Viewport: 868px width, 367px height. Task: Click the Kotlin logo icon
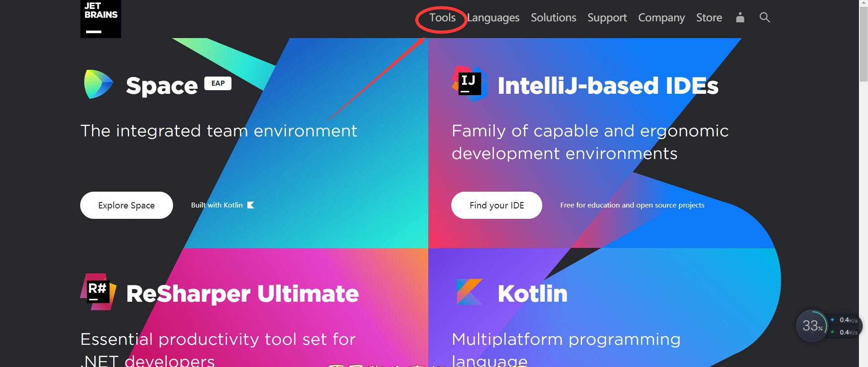pyautogui.click(x=469, y=292)
